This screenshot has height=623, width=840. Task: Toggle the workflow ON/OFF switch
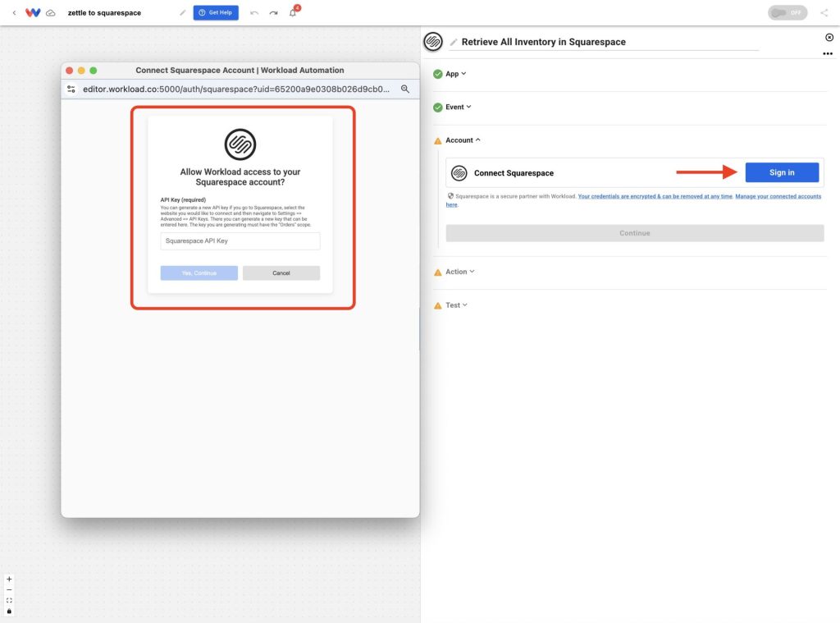click(787, 12)
